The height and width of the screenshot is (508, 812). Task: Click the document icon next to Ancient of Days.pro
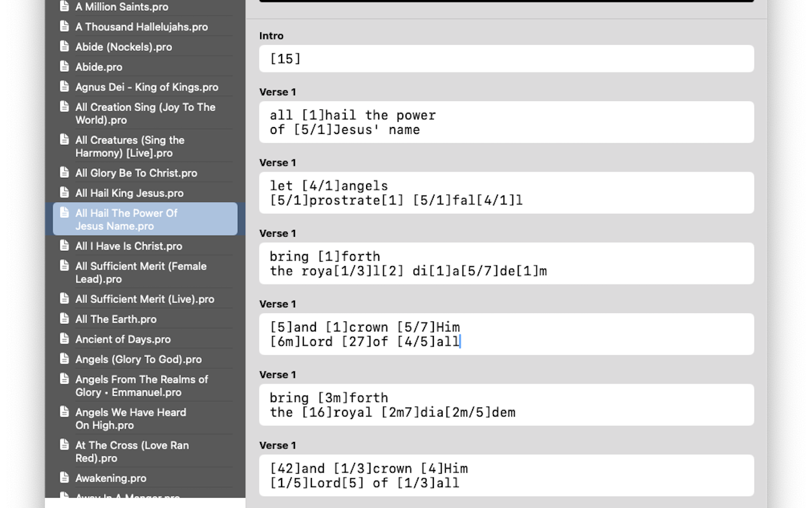[65, 339]
